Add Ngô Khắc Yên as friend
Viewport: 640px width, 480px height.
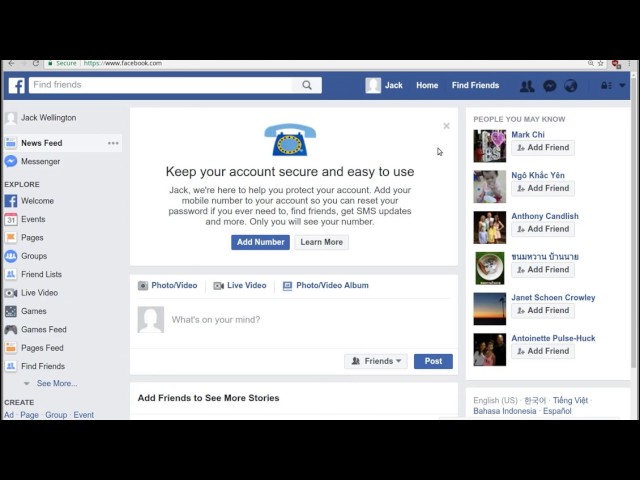543,189
